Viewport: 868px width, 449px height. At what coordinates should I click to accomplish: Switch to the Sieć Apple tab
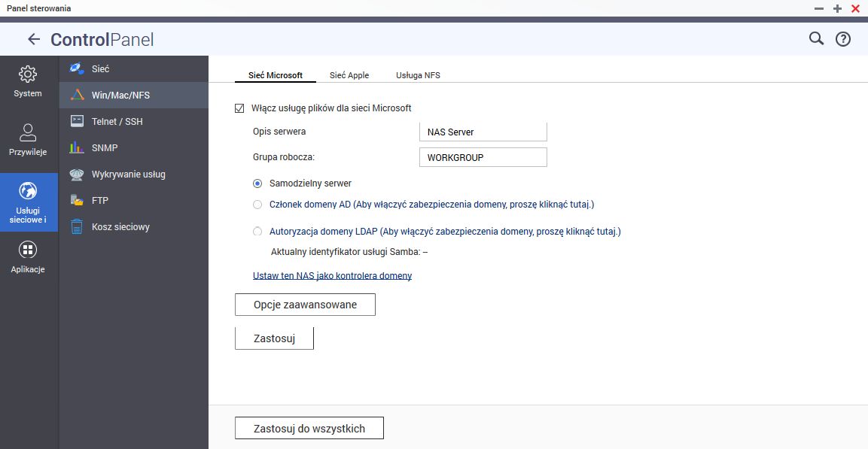pos(349,75)
